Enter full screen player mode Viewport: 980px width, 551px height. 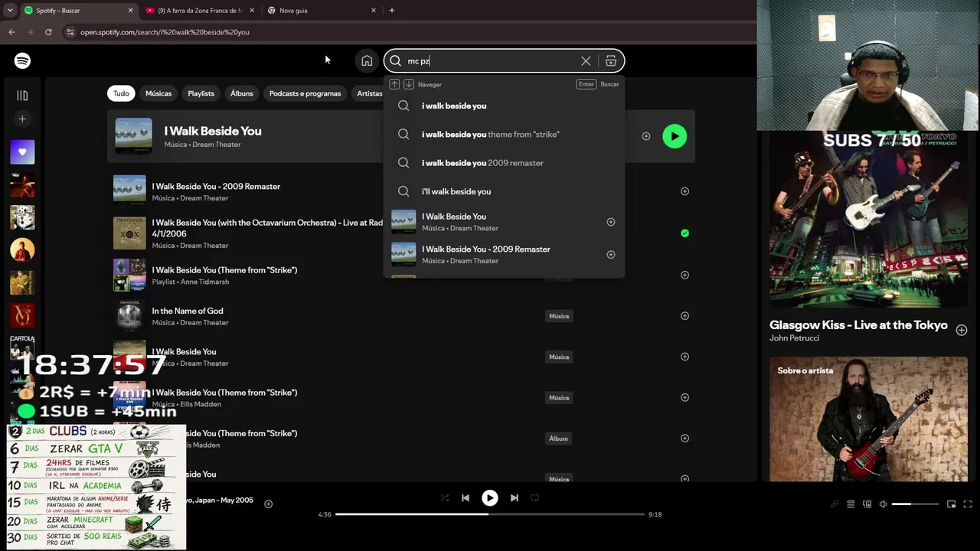tap(968, 504)
